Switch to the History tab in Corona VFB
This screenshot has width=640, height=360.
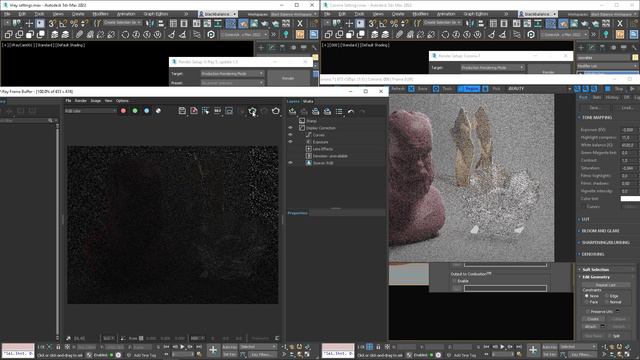[x=612, y=98]
